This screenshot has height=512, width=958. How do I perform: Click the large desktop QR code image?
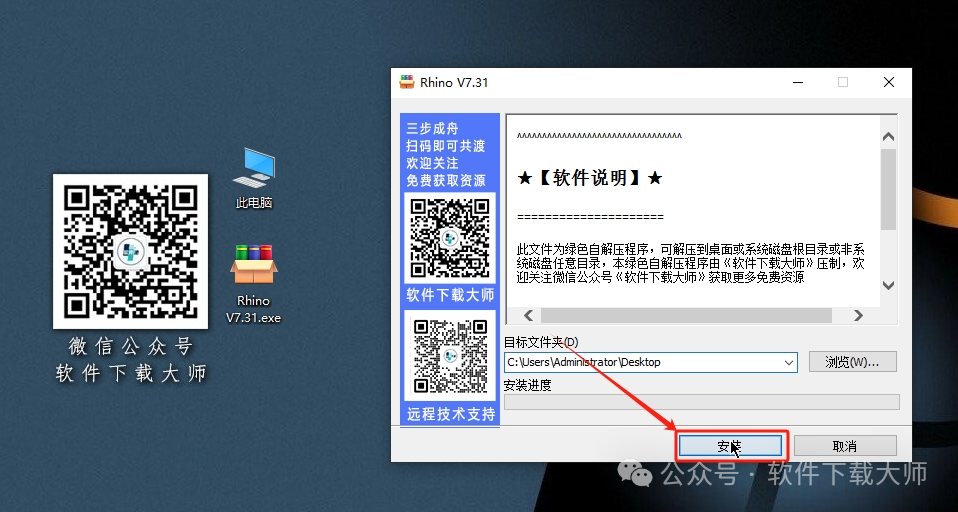click(130, 251)
